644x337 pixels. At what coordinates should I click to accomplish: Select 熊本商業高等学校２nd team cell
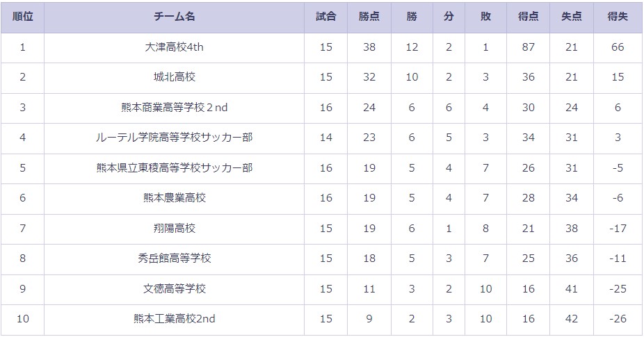[174, 108]
